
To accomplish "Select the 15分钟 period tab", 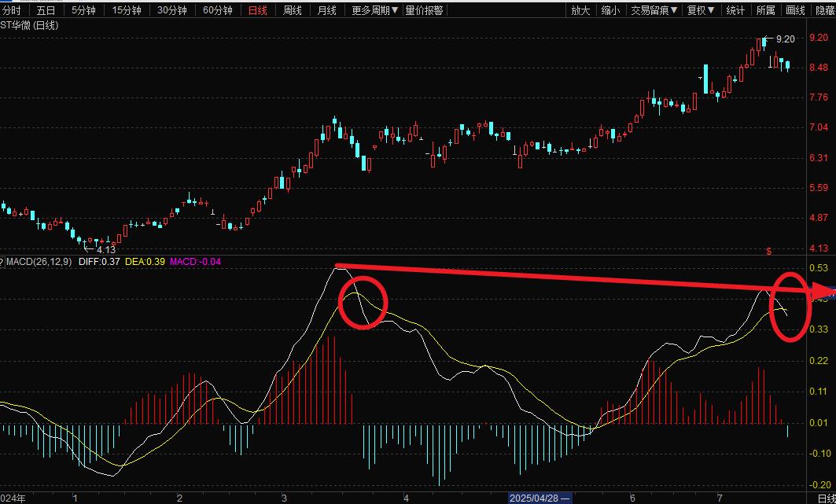I will pyautogui.click(x=127, y=10).
